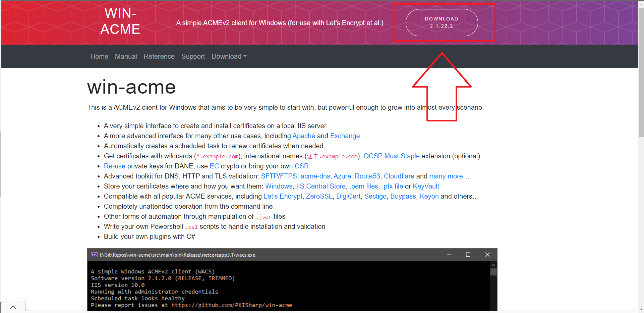
Task: Click the EC crypto link
Action: click(x=214, y=166)
